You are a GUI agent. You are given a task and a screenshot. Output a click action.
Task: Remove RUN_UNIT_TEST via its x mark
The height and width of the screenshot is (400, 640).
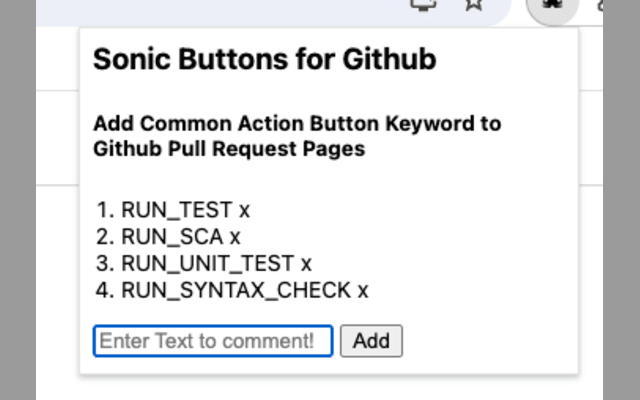[x=306, y=264]
